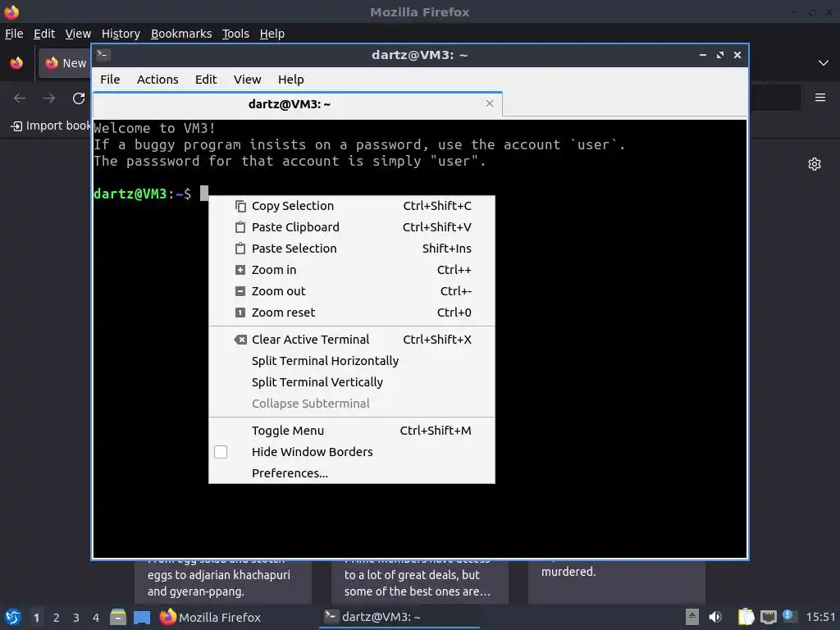The height and width of the screenshot is (630, 840).
Task: Open Firefox Tools menu
Action: tap(235, 34)
